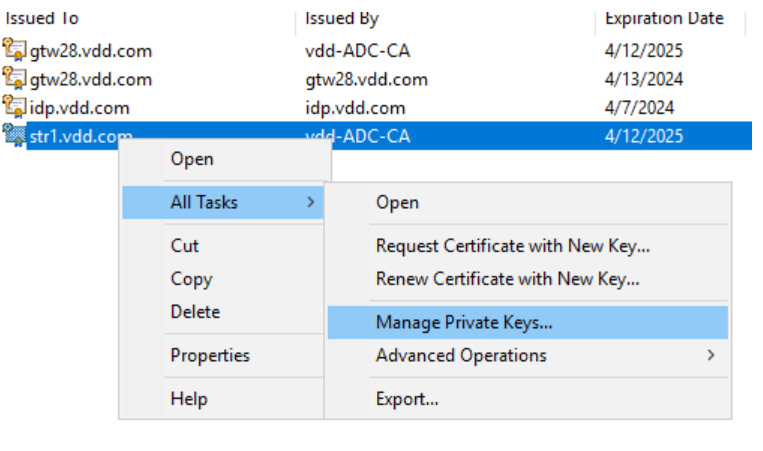Viewport: 763px width, 451px height.
Task: Sort by the Issued To column header
Action: pyautogui.click(x=42, y=19)
